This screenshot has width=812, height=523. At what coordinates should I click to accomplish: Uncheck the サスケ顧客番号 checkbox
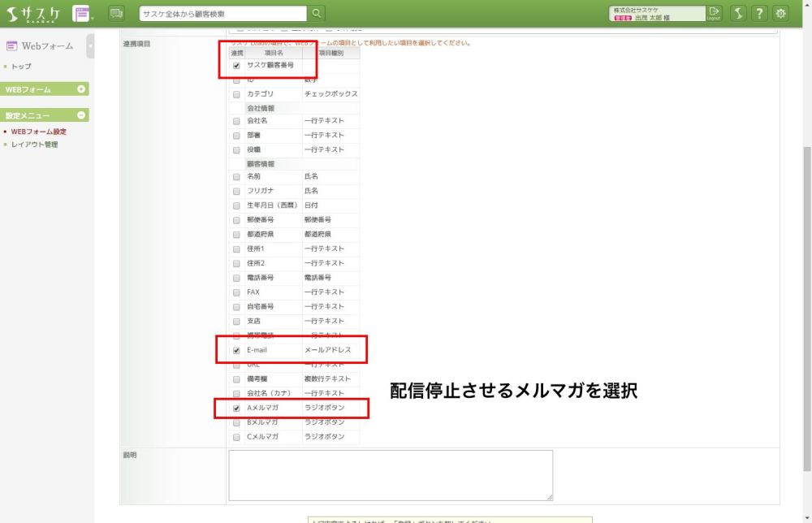coord(236,66)
